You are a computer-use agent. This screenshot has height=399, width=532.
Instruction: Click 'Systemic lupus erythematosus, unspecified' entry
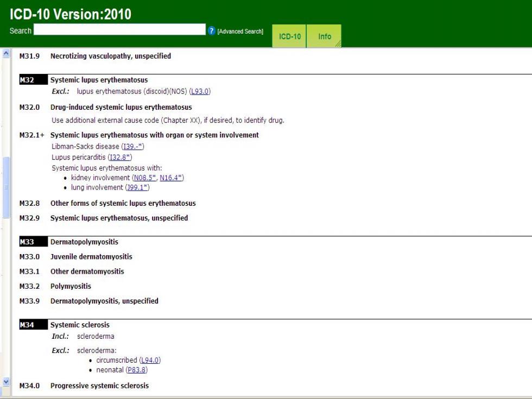tap(119, 218)
